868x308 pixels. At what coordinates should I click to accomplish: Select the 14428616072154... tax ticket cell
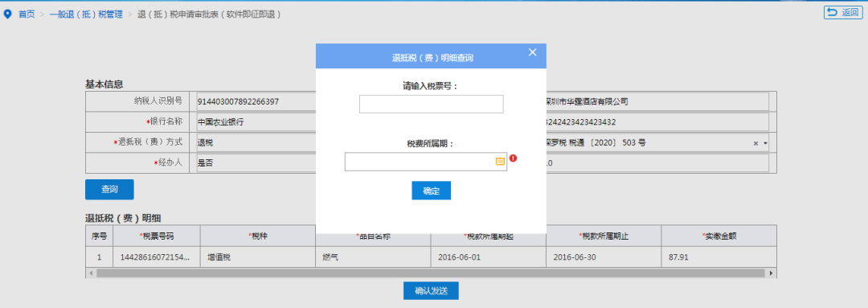pos(157,257)
